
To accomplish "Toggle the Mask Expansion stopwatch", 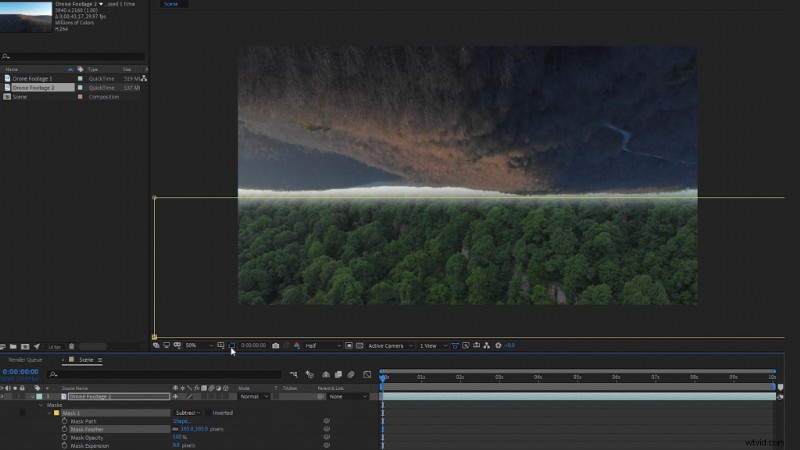I will (x=64, y=445).
